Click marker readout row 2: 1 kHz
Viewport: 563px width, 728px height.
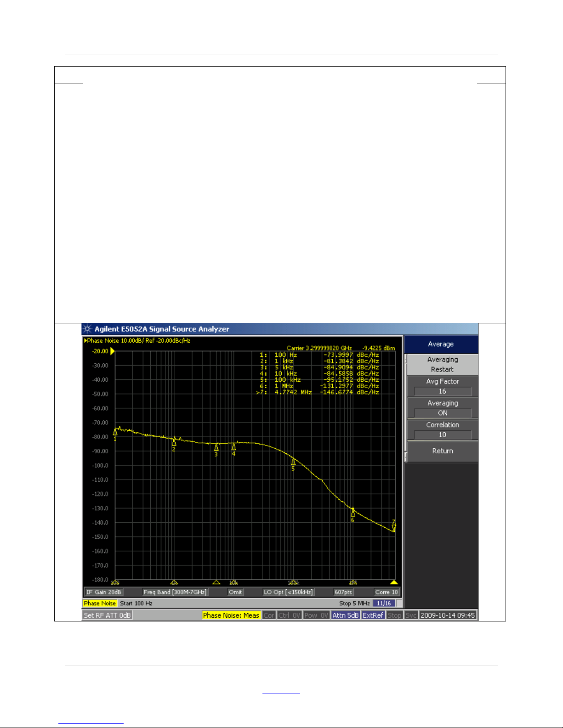[x=319, y=361]
